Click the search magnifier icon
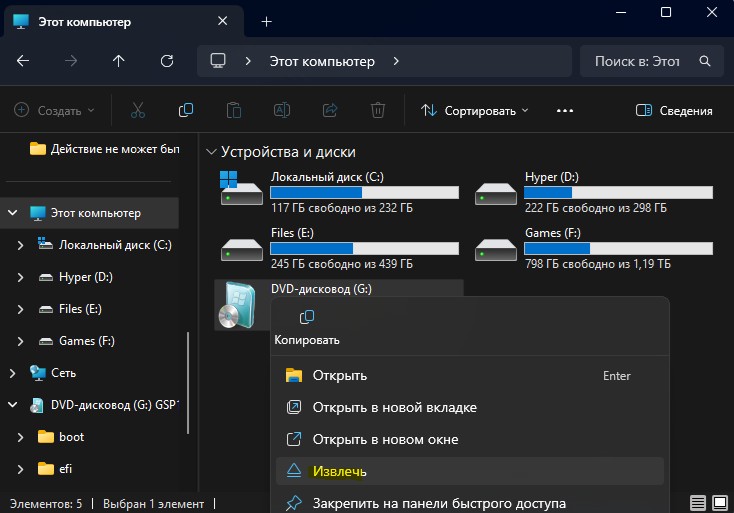The height and width of the screenshot is (513, 734). [x=705, y=61]
